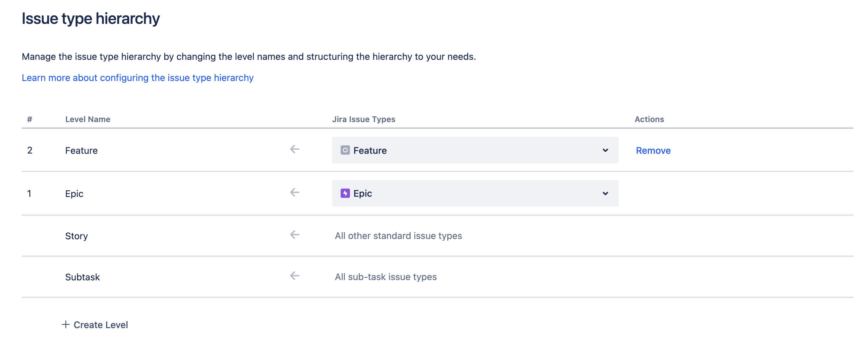Open the Epic issue types dropdown

tap(474, 193)
